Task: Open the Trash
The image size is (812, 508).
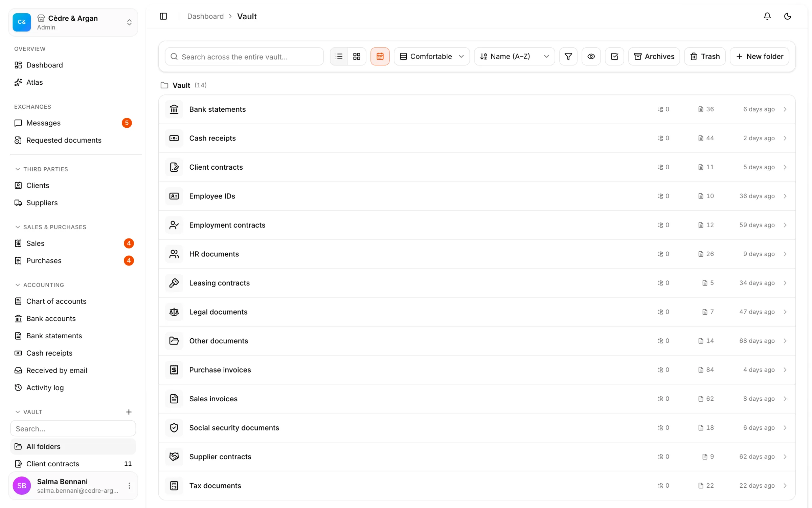Action: click(704, 56)
